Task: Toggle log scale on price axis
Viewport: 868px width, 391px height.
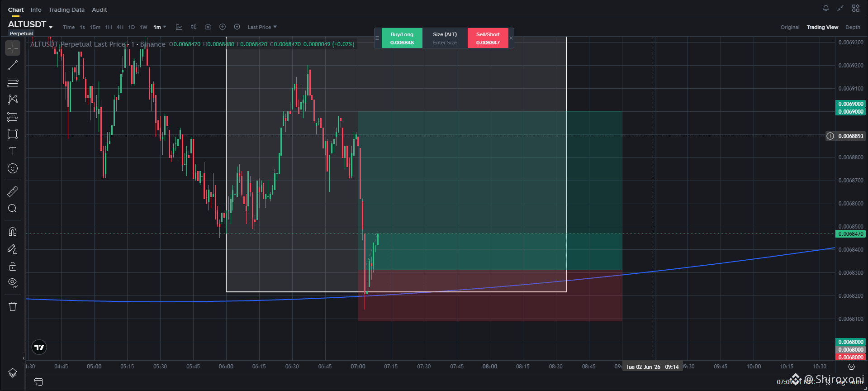Action: [840, 382]
